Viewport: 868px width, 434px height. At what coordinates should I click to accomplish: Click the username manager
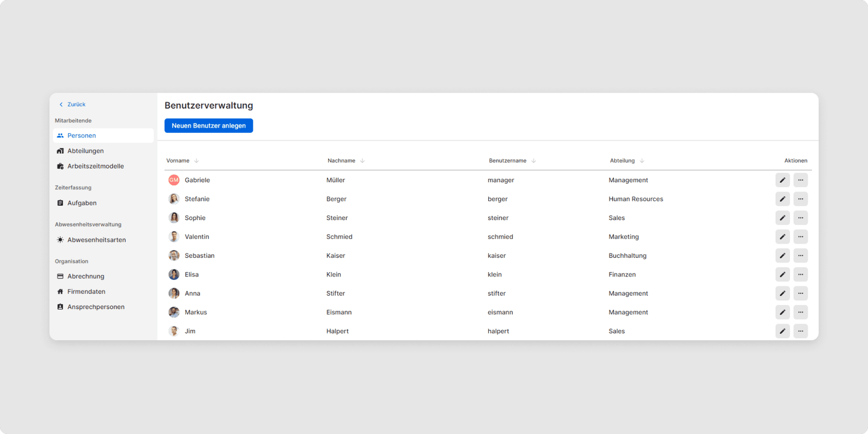pos(501,180)
